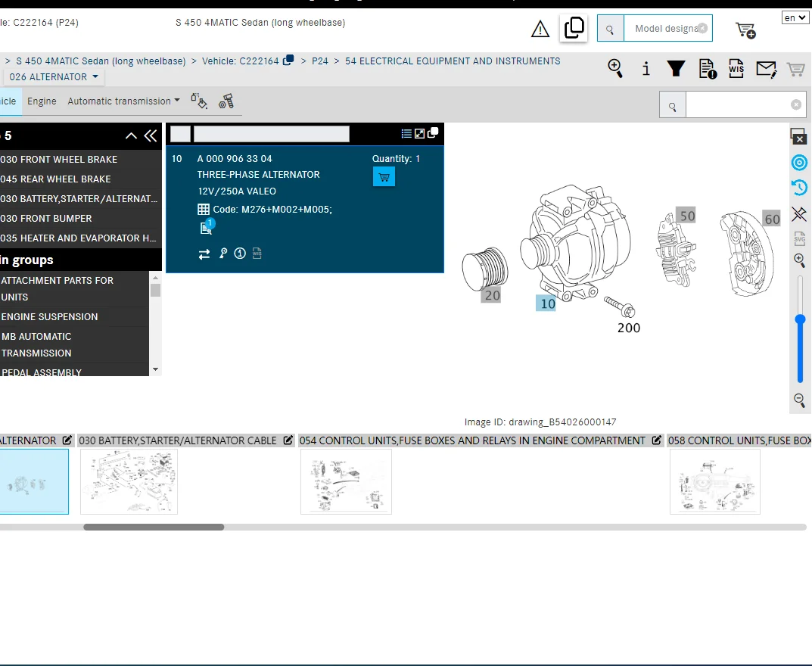Open the 026 ALTERNATOR dropdown

tap(53, 76)
